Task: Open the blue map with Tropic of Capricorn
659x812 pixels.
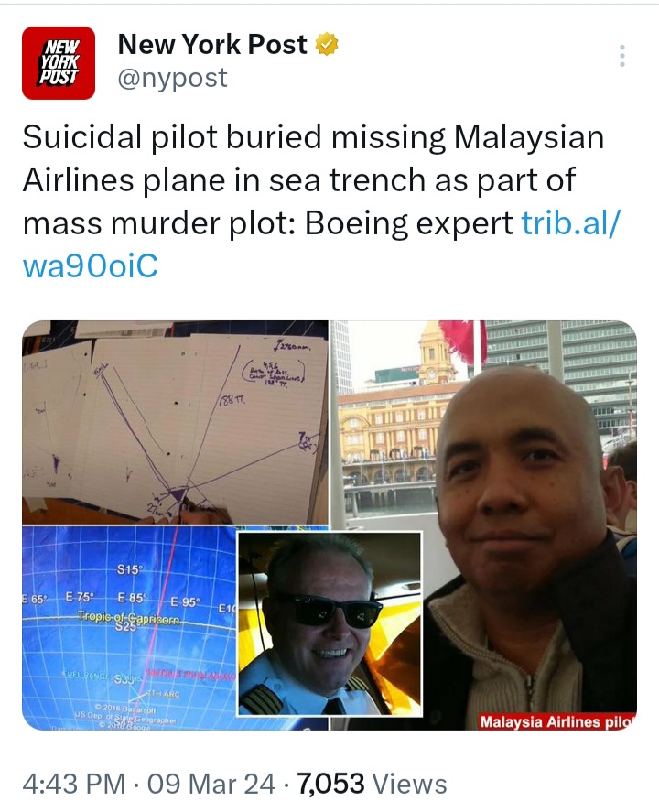Action: [128, 628]
